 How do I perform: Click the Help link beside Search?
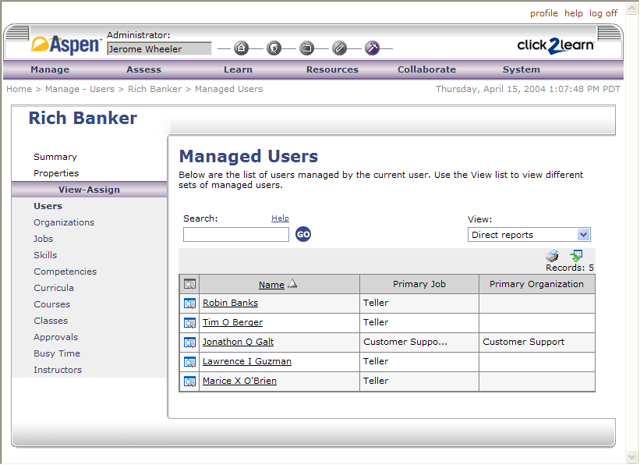(280, 218)
